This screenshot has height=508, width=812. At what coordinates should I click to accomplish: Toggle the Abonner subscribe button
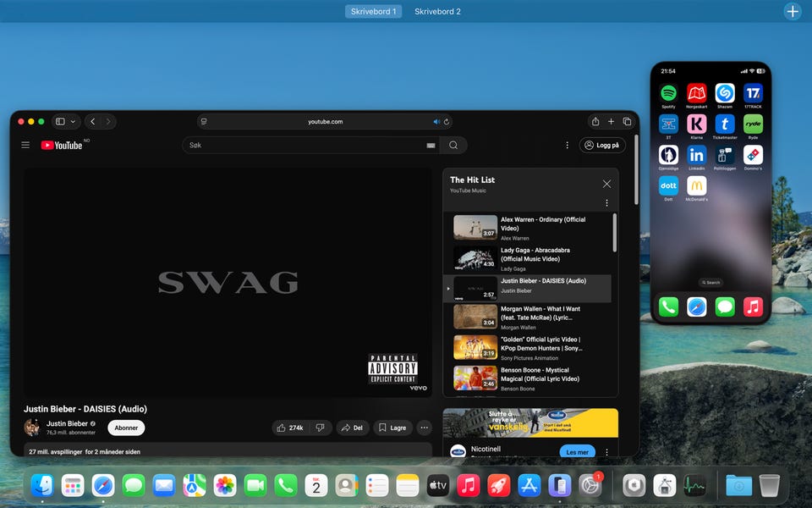(126, 428)
